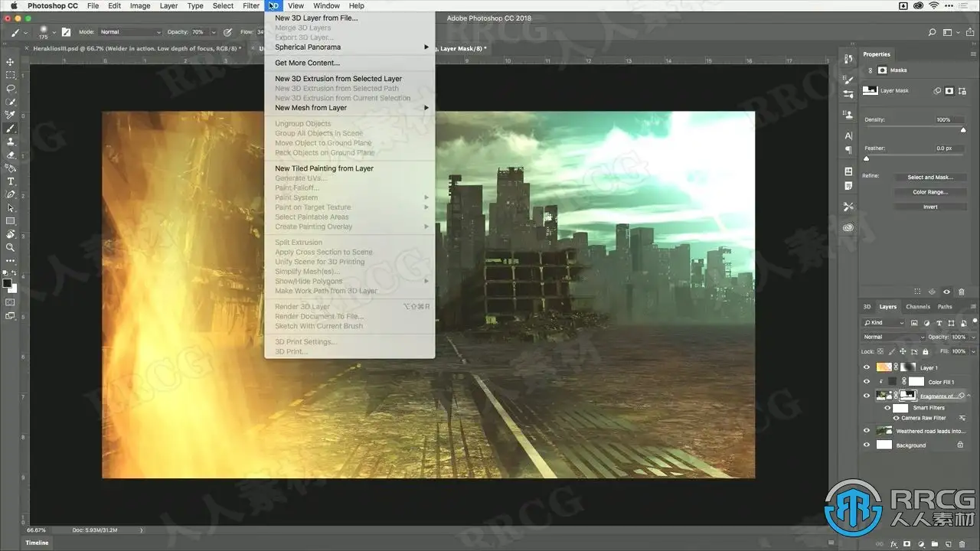Click the Color Range button
Screen dimensions: 980x551
click(x=929, y=192)
